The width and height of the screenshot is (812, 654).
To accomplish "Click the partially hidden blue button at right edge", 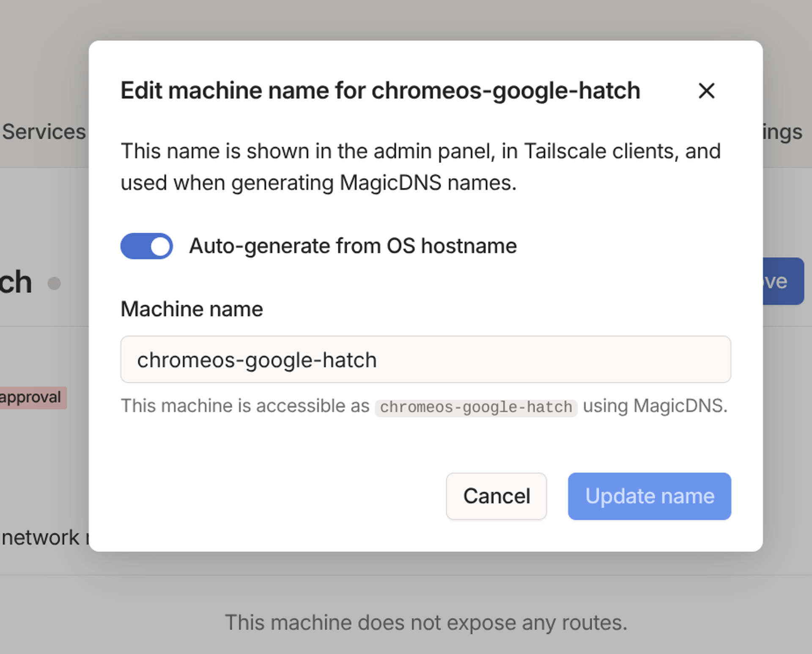I will click(783, 281).
